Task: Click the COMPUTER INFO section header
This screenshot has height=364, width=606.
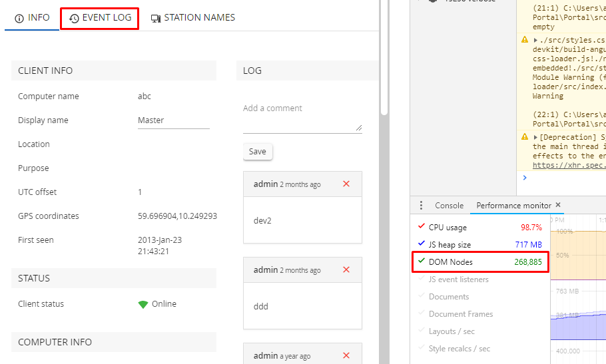Action: pos(114,342)
